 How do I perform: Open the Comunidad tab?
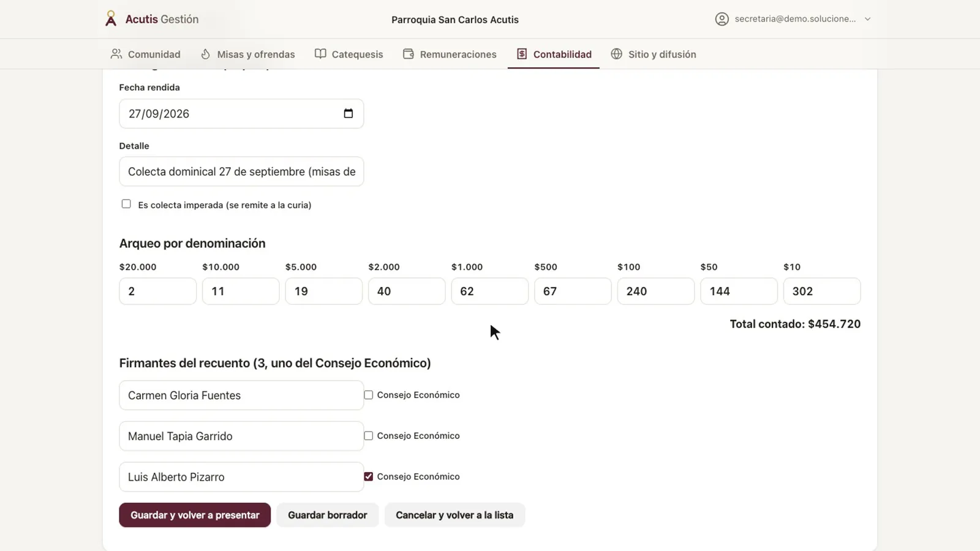click(146, 54)
